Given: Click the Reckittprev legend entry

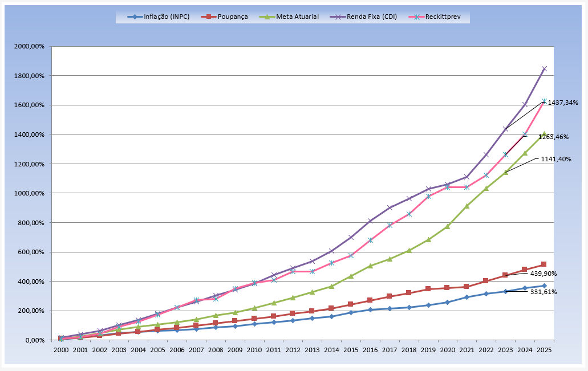Looking at the screenshot, I should (438, 17).
